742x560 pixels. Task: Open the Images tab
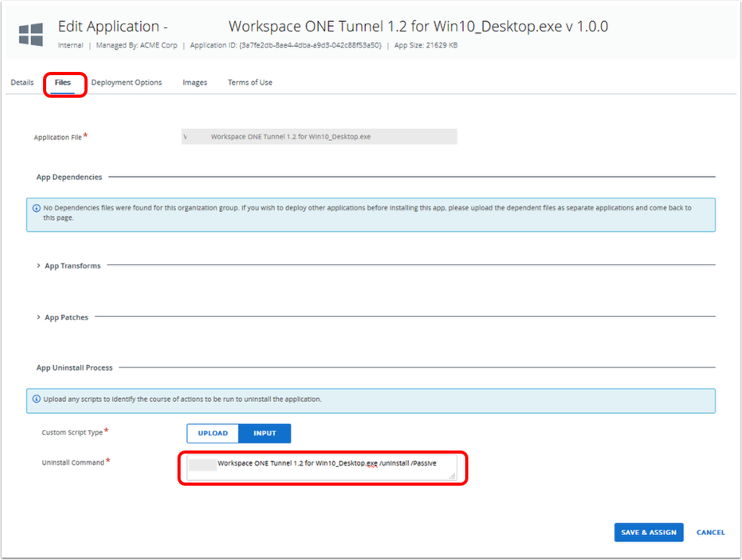pyautogui.click(x=195, y=82)
